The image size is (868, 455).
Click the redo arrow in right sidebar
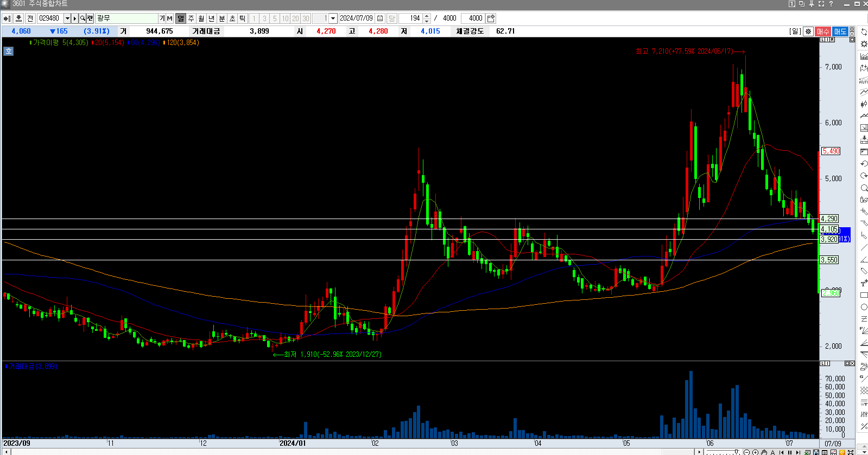click(864, 176)
